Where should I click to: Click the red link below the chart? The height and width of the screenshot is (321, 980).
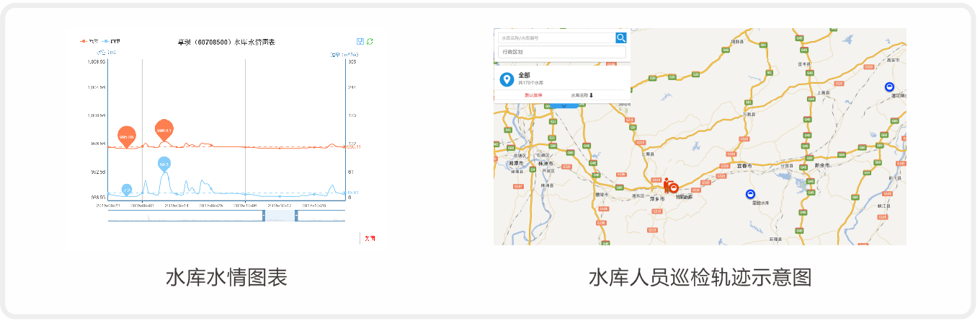[370, 238]
